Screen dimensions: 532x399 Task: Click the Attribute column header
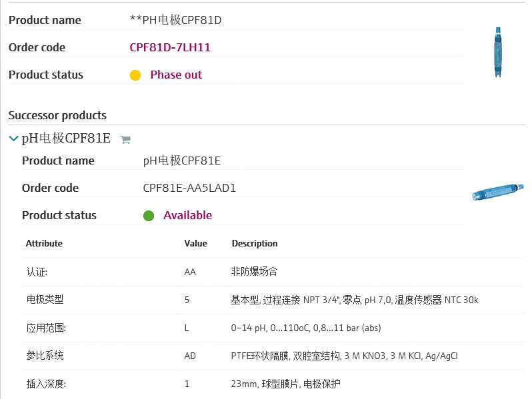pyautogui.click(x=44, y=243)
